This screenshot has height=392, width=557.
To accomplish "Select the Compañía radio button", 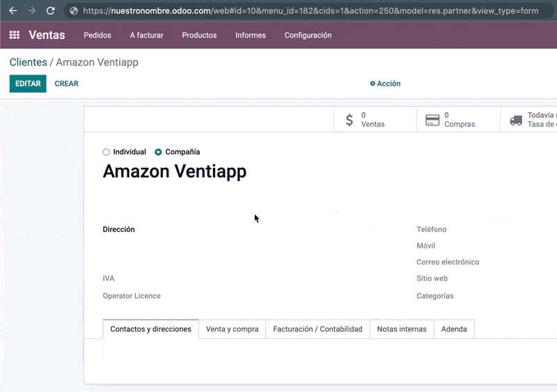I will [158, 152].
